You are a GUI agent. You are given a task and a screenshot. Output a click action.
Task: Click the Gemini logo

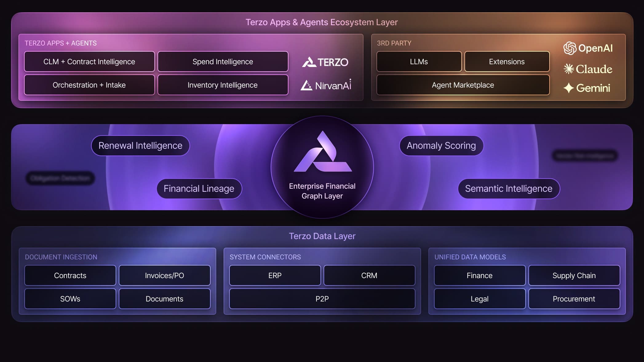(587, 88)
